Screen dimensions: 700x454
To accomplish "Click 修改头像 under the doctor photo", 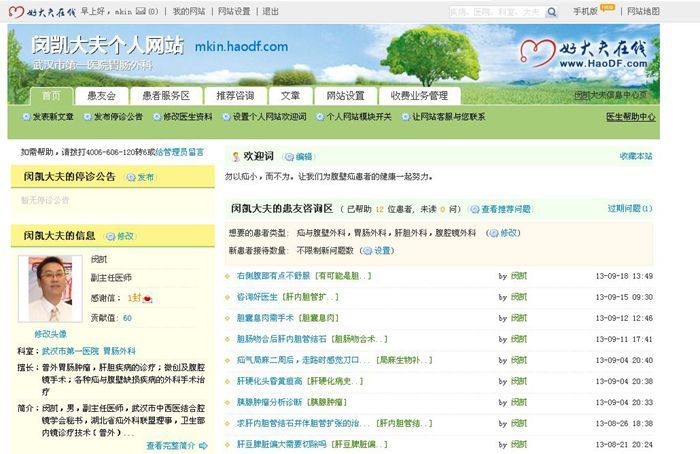I will pos(50,334).
